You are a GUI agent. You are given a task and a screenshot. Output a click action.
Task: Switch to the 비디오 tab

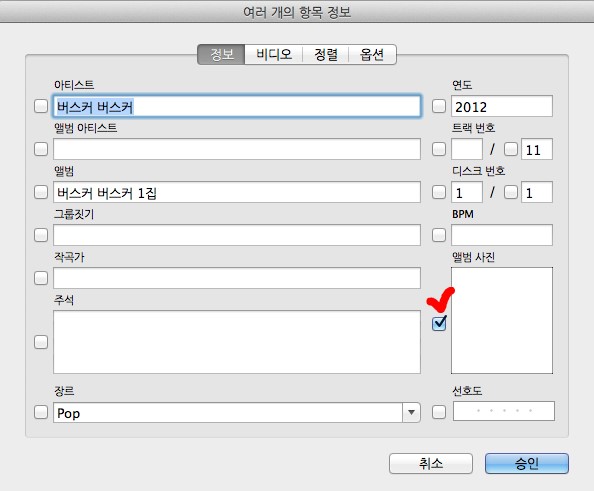(x=274, y=55)
